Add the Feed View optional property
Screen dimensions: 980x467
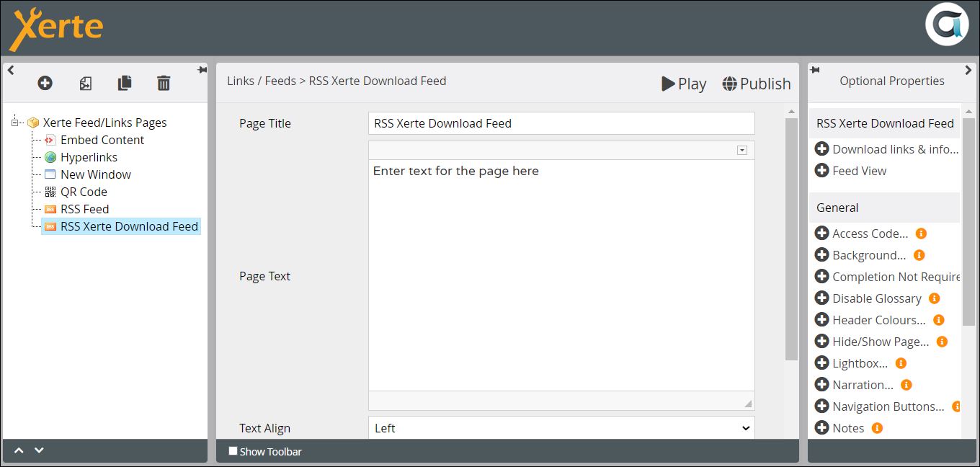821,171
